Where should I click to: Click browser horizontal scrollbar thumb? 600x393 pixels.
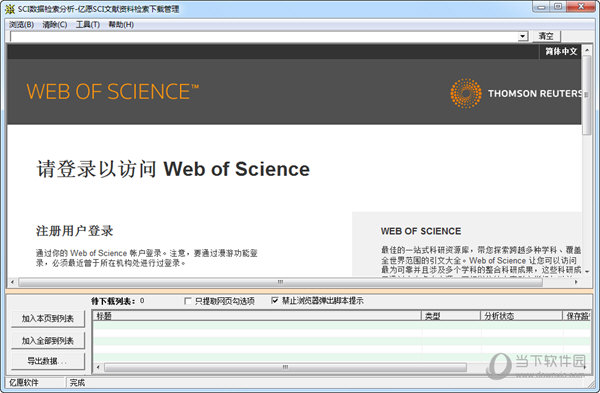(x=280, y=282)
